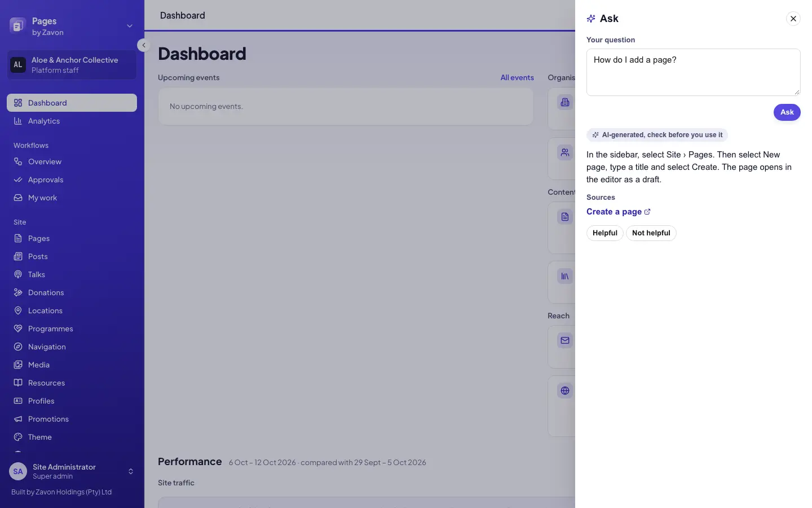The image size is (812, 508).
Task: Click the Analytics bar chart icon
Action: point(18,121)
